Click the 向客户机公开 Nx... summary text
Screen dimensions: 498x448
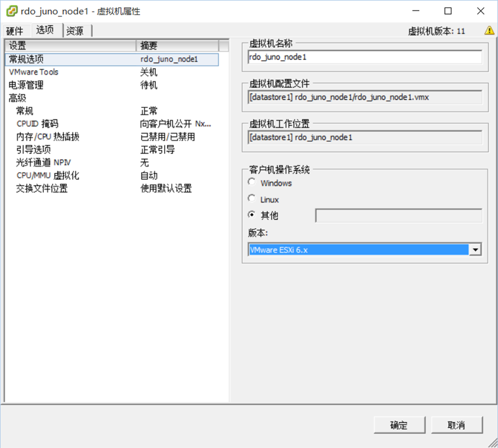tap(176, 124)
